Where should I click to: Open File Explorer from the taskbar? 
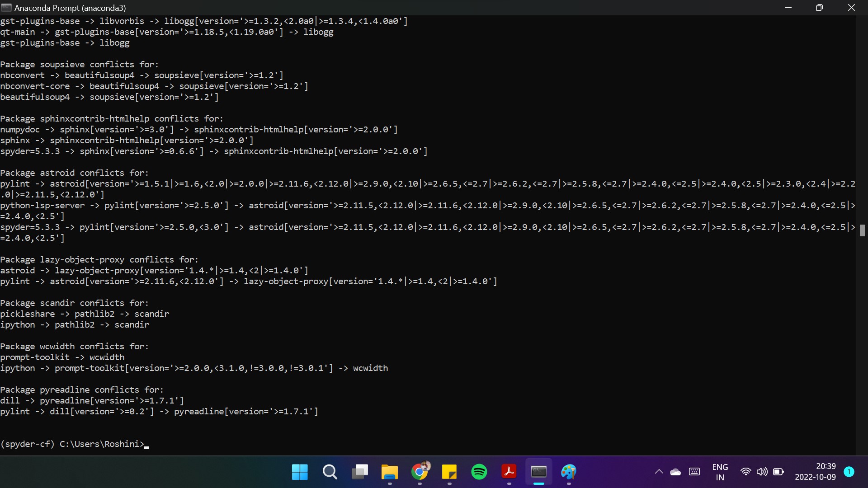pos(389,472)
